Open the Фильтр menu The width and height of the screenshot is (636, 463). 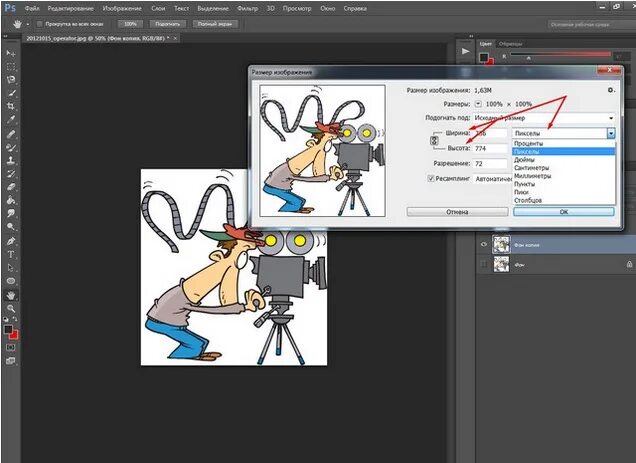pos(247,8)
